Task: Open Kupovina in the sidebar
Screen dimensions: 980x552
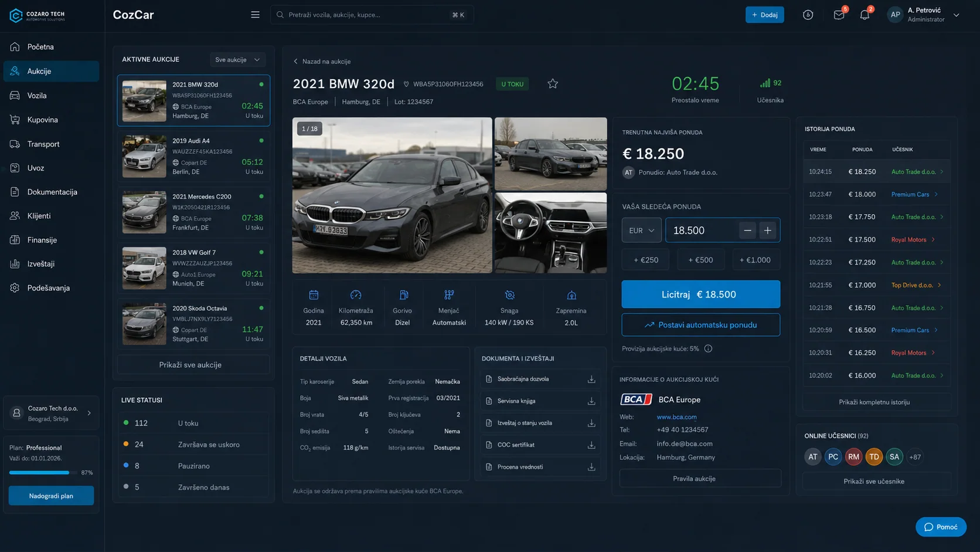Action: pyautogui.click(x=51, y=120)
